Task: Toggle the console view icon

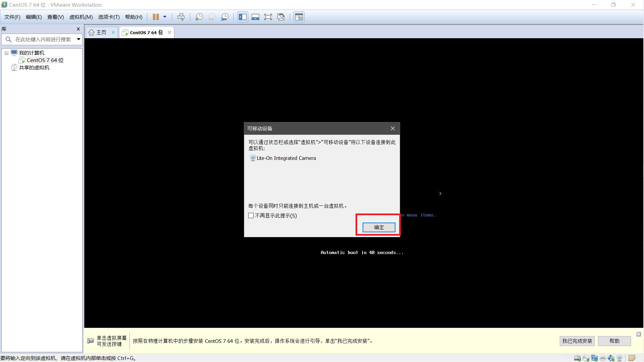Action: coord(299,17)
